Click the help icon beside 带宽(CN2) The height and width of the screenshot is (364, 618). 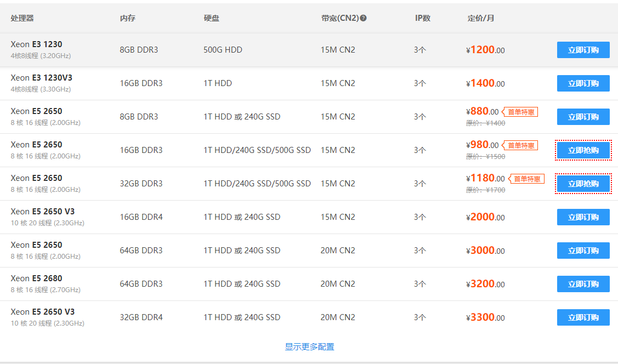click(364, 18)
